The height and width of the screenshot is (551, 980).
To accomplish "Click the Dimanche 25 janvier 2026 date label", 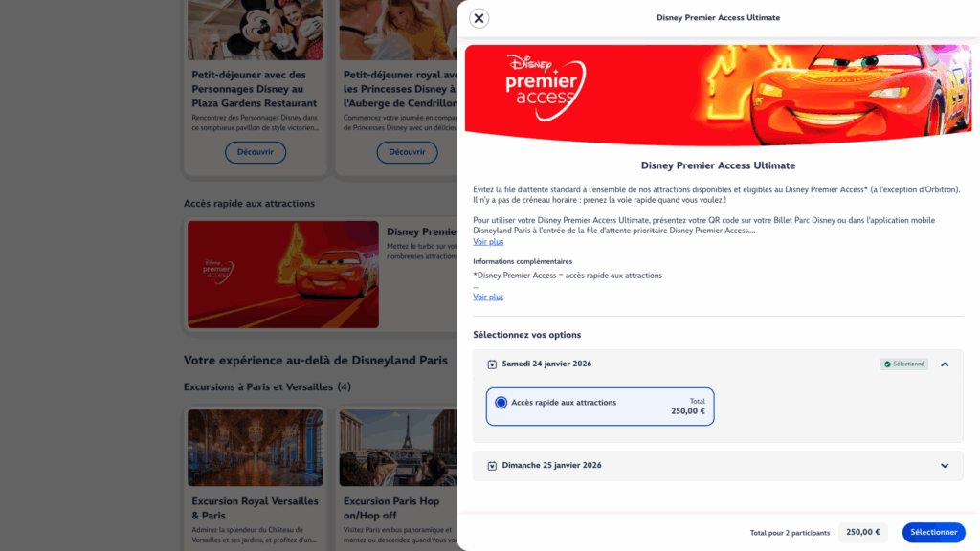I will (551, 466).
